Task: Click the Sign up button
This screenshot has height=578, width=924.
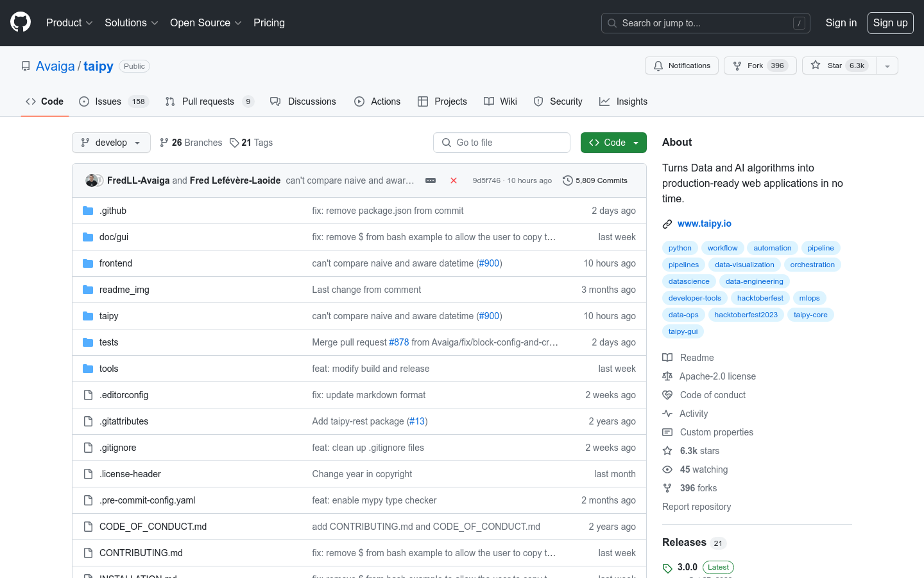Action: [890, 22]
